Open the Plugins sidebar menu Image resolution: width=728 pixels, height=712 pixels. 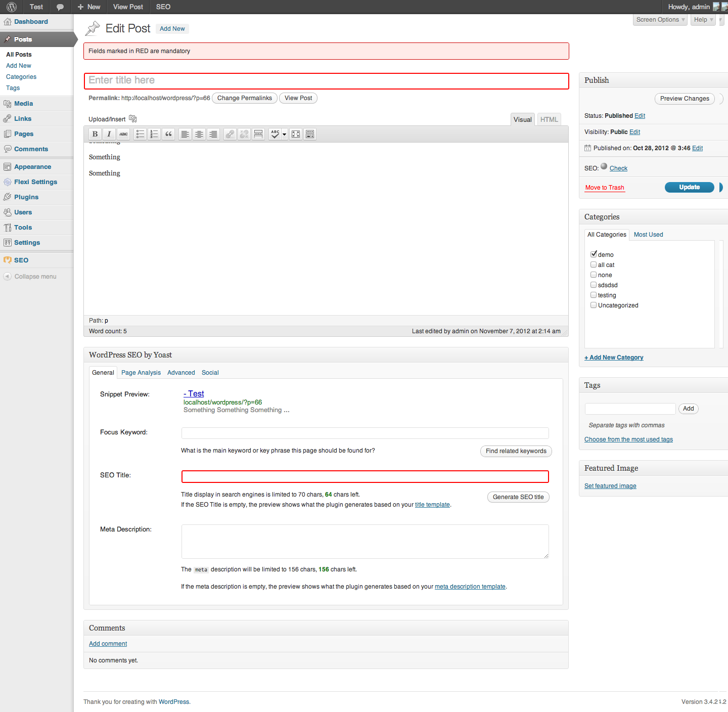click(26, 197)
